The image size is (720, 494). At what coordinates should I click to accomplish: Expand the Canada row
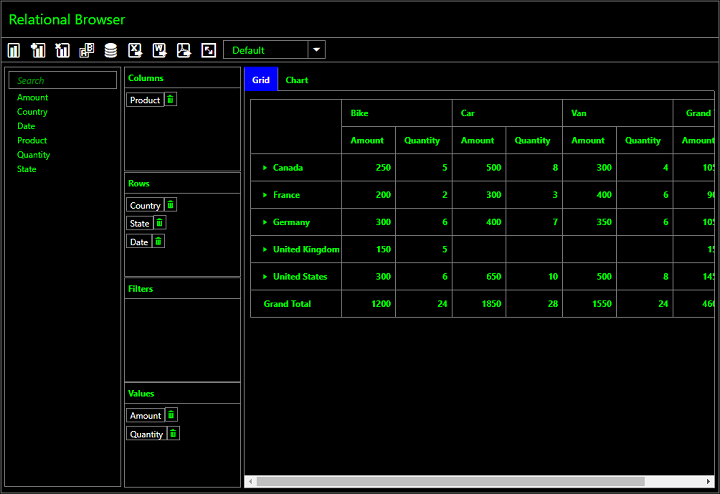coord(265,168)
